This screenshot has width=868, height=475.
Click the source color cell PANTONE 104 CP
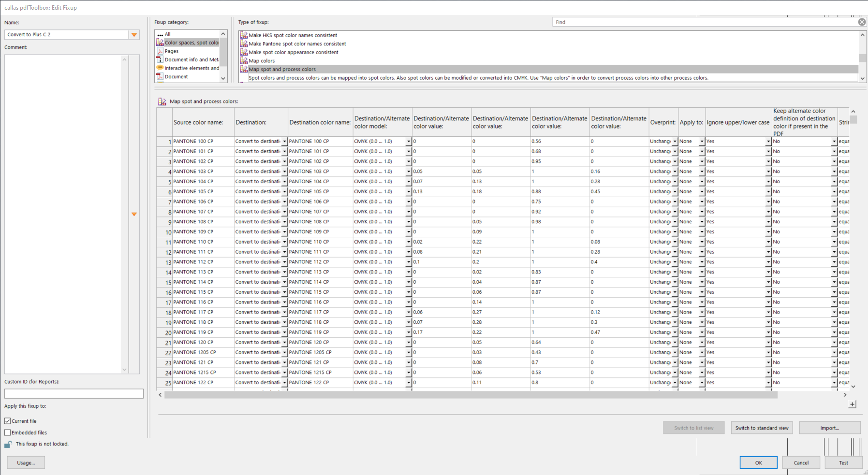(x=203, y=182)
